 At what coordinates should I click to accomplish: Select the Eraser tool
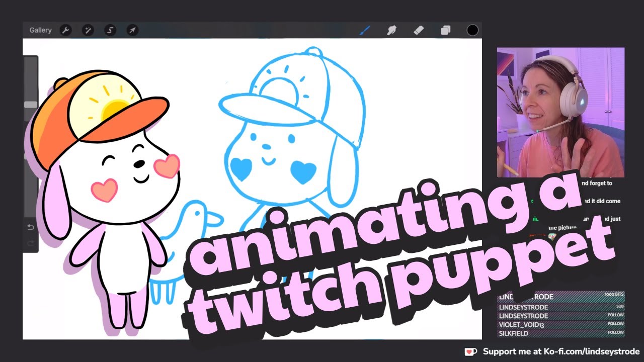419,30
